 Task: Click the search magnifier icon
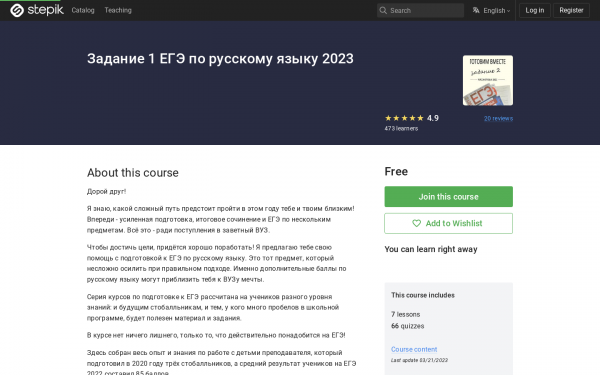coord(383,10)
